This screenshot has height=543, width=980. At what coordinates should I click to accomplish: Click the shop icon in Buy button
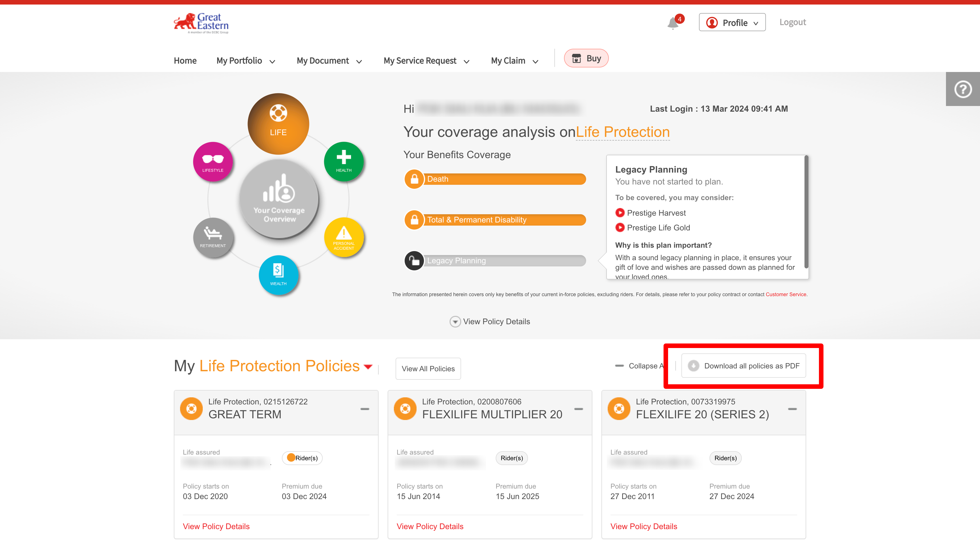click(x=576, y=58)
